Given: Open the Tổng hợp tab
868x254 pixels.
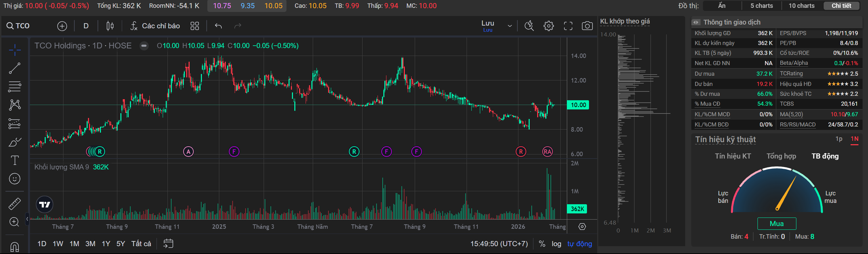Looking at the screenshot, I should click(781, 156).
